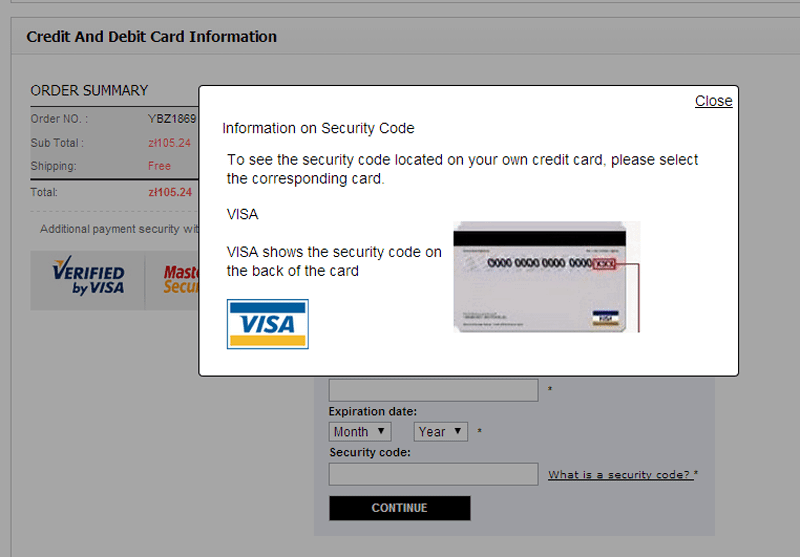Click the ORDER SUMMARY heading
800x557 pixels.
tap(89, 91)
